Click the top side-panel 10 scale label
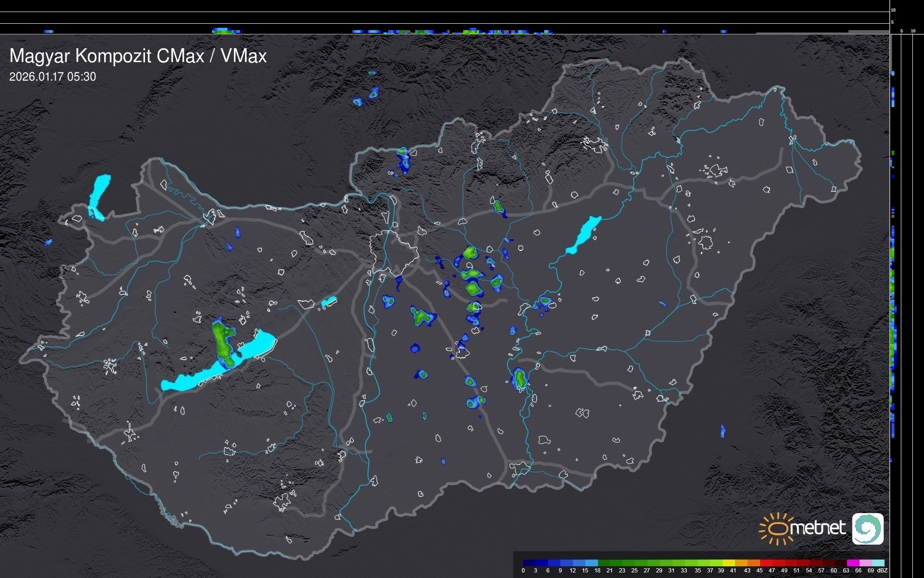924x578 pixels. click(893, 10)
